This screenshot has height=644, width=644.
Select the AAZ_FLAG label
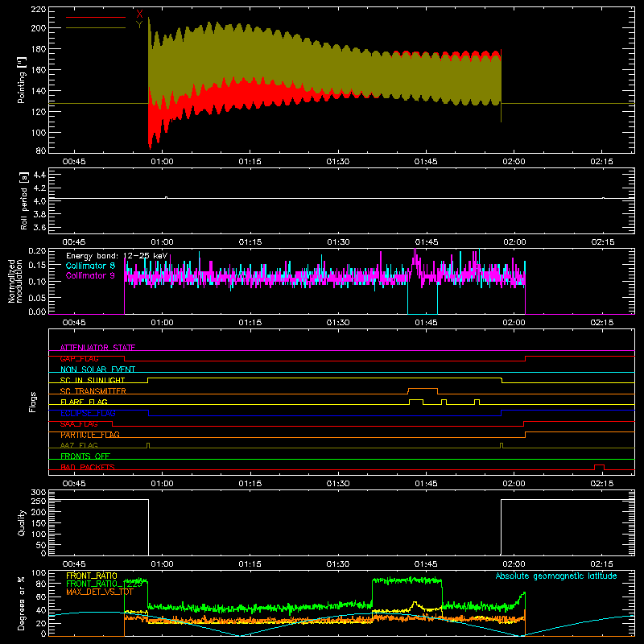[79, 445]
